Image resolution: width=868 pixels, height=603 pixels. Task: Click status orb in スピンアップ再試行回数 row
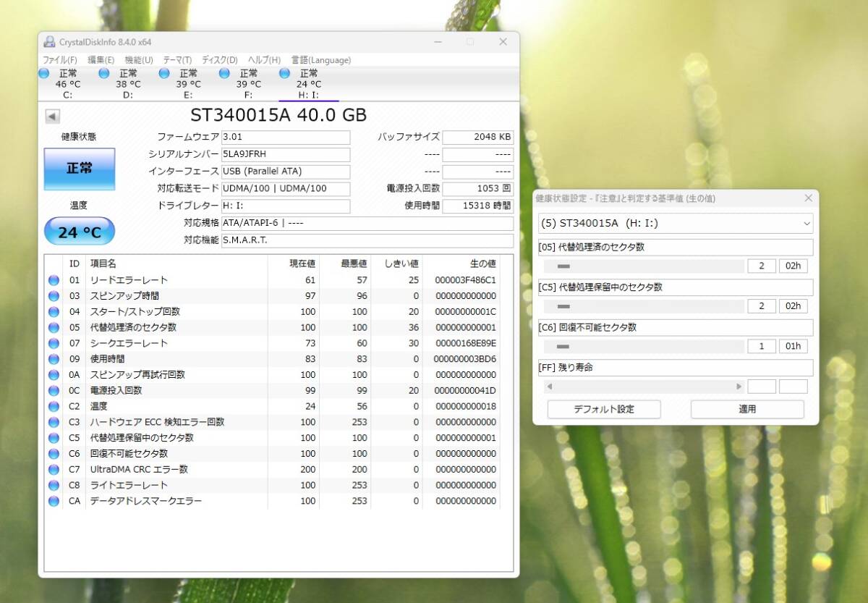(x=54, y=375)
